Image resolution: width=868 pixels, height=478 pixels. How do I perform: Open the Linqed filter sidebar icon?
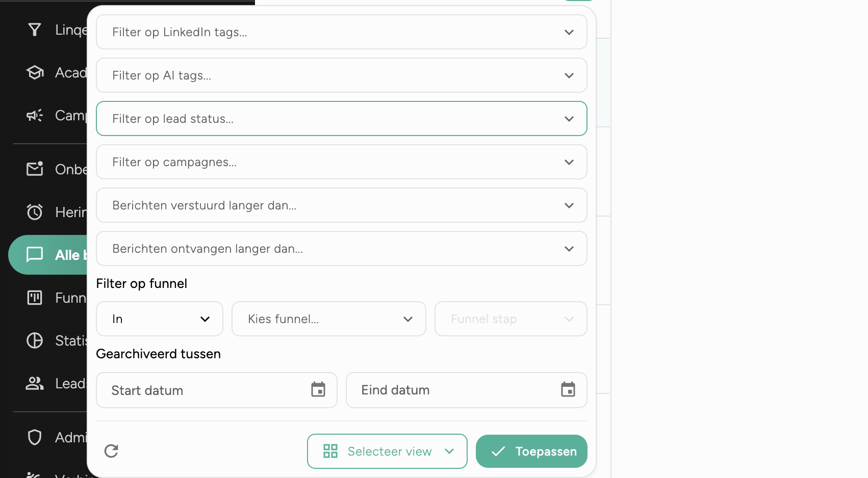point(34,30)
